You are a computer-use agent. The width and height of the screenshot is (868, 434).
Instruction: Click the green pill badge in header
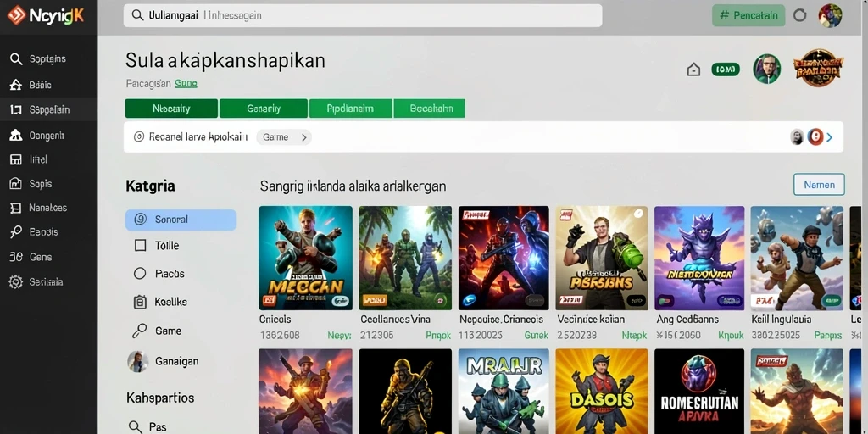[726, 70]
